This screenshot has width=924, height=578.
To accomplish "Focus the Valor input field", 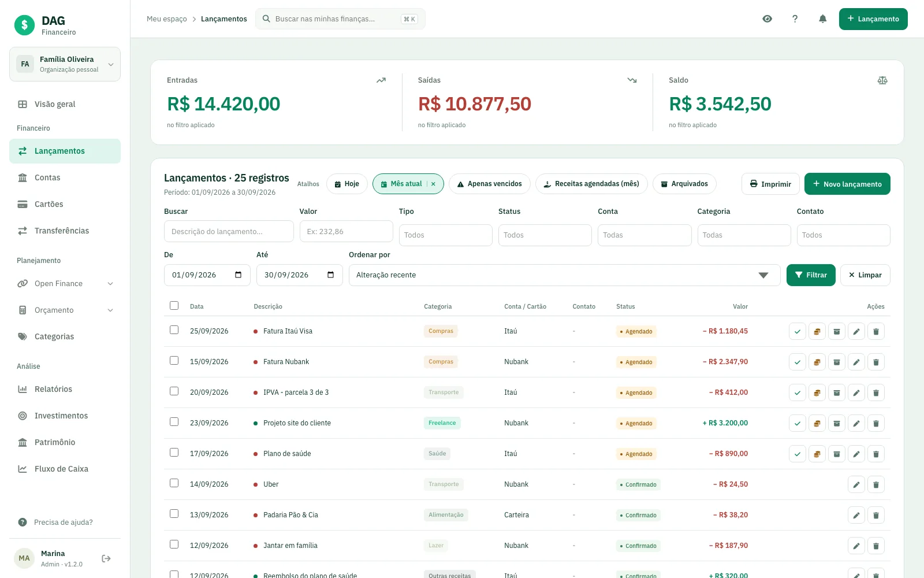I will pyautogui.click(x=346, y=231).
